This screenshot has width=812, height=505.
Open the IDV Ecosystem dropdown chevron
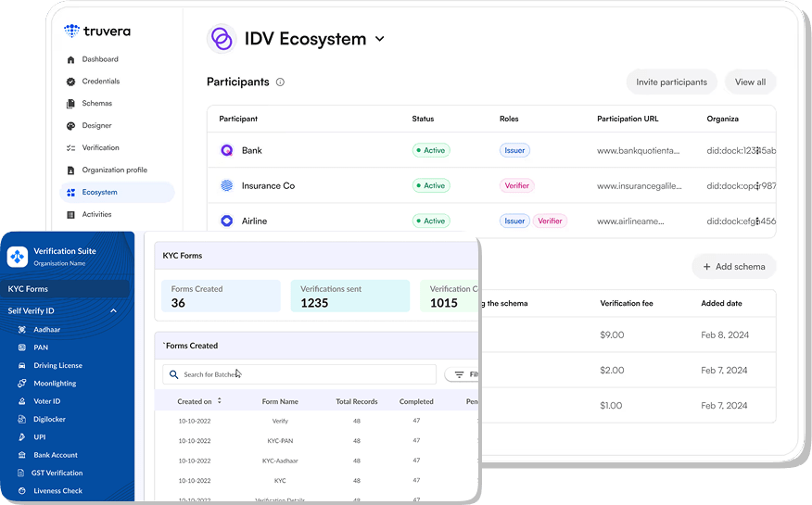[x=379, y=39]
